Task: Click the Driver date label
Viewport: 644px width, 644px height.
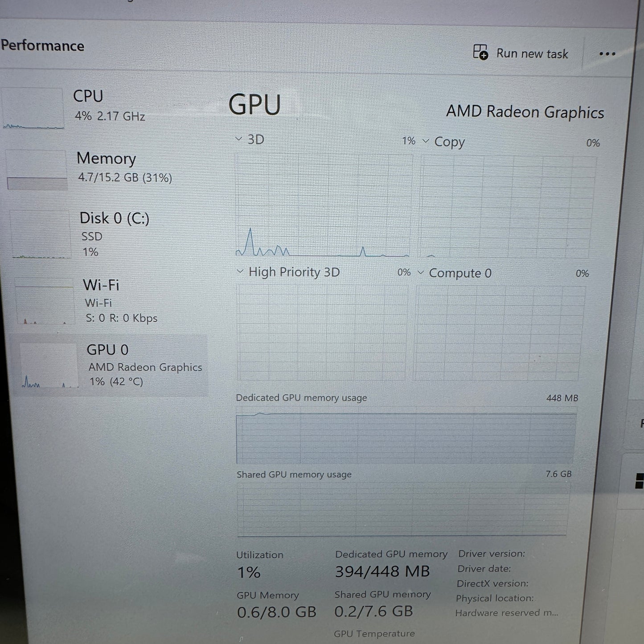Action: click(x=484, y=568)
